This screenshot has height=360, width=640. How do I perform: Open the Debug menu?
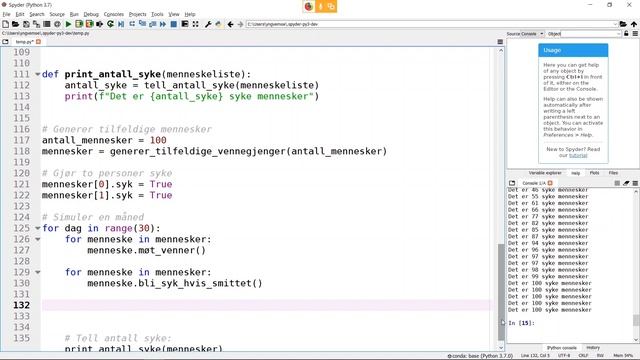pos(91,14)
